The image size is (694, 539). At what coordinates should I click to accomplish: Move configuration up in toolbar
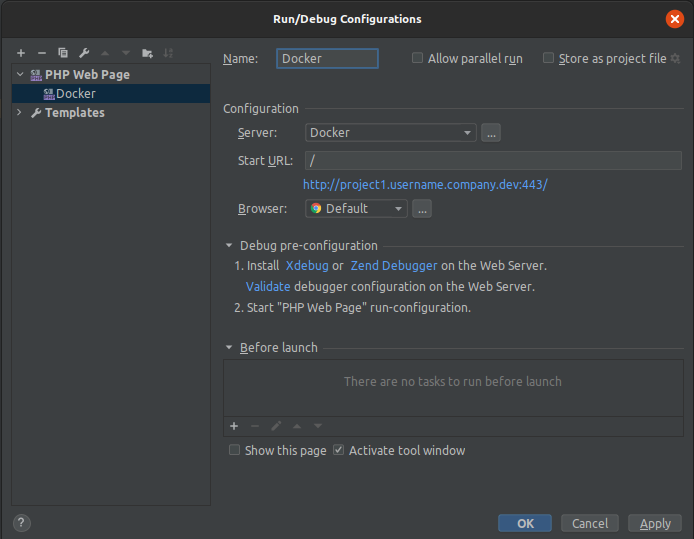point(105,53)
